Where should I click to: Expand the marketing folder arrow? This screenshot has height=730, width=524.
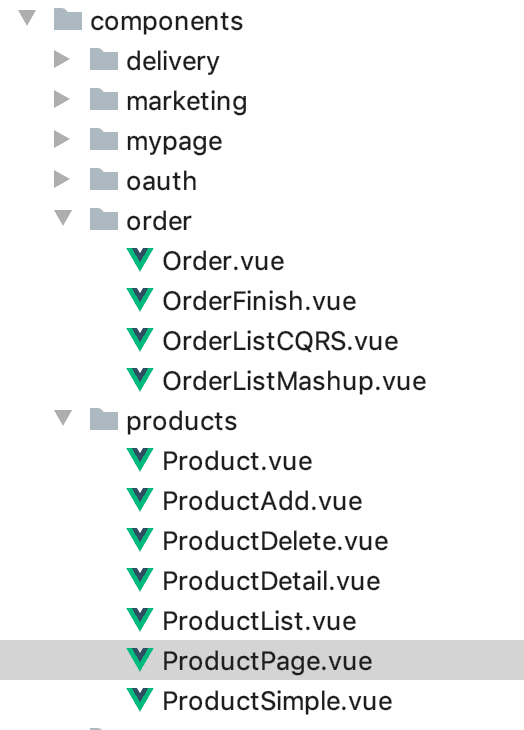point(62,99)
